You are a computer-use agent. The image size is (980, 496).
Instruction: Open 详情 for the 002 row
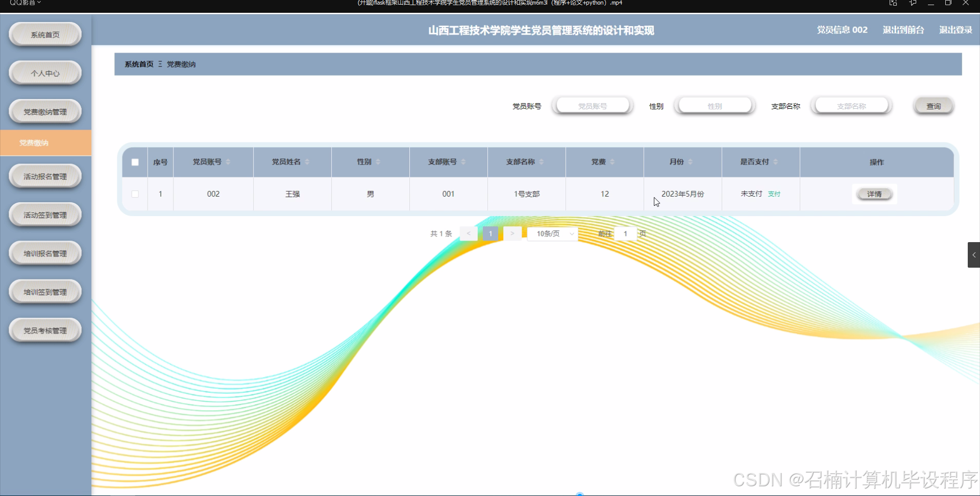(874, 194)
